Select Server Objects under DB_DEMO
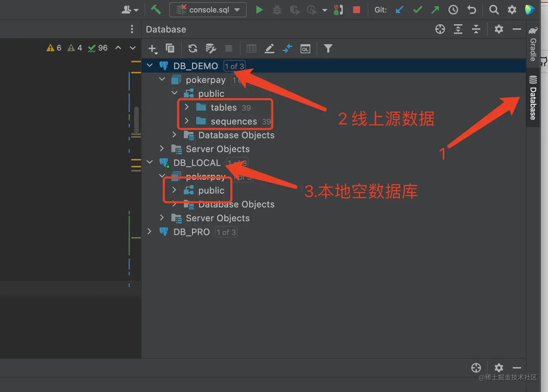548x392 pixels. (217, 149)
